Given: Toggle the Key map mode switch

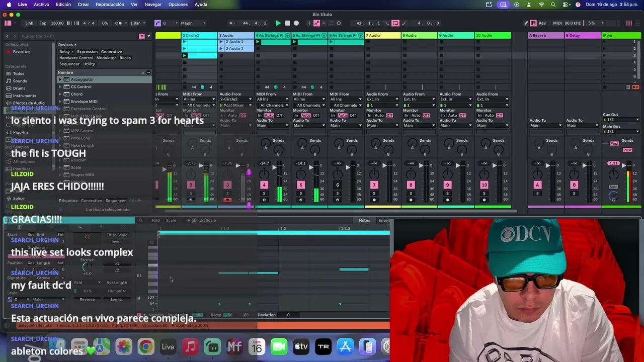Looking at the screenshot, I should (542, 23).
